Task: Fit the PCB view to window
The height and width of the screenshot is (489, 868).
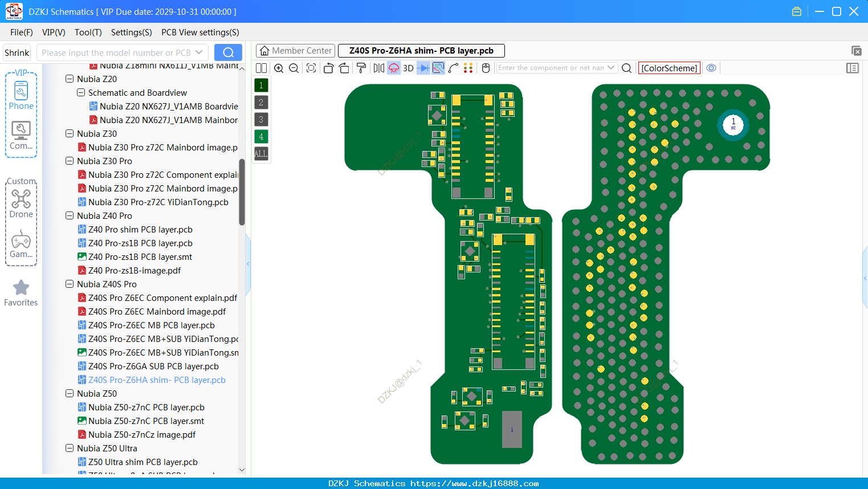Action: click(x=311, y=68)
